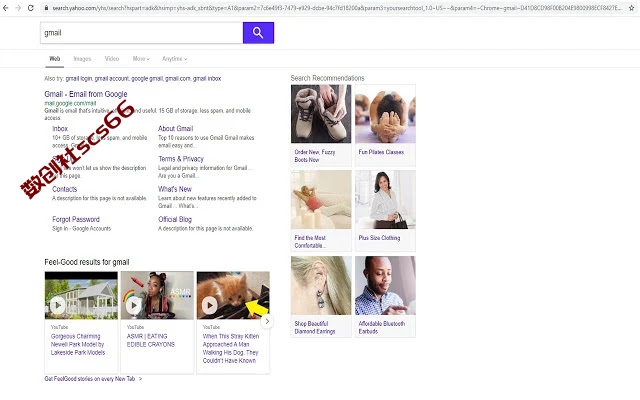Open the Official Blog sitelink
The width and height of the screenshot is (640, 400).
[175, 219]
